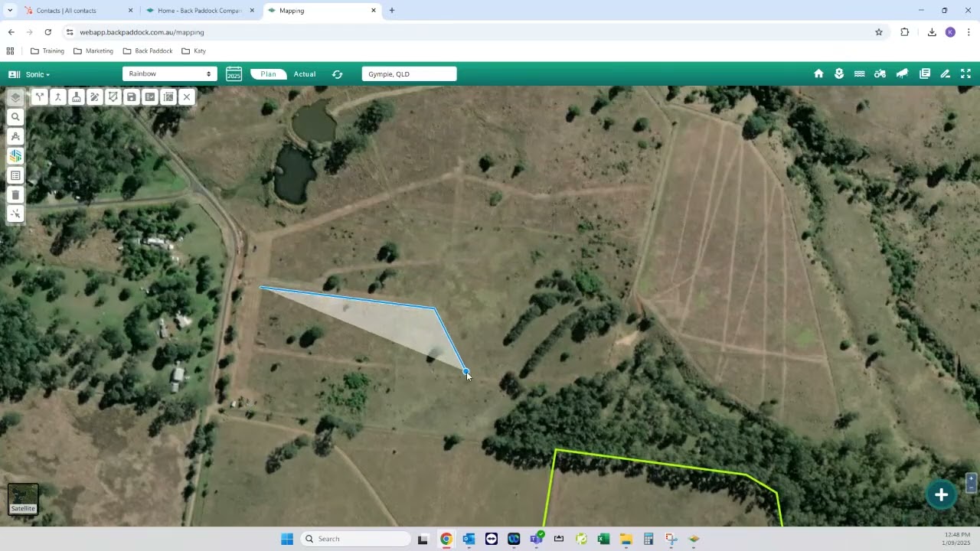This screenshot has width=980, height=551.
Task: Select the split paddock tool
Action: coord(39,97)
